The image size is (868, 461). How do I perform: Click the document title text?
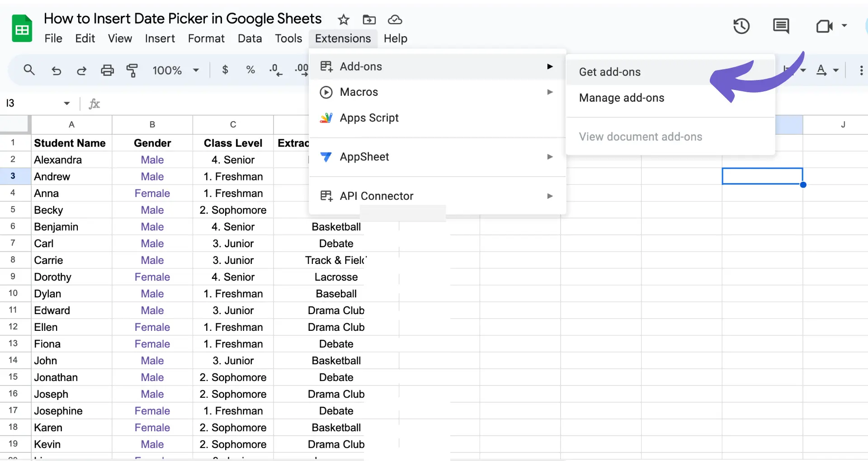pos(183,19)
